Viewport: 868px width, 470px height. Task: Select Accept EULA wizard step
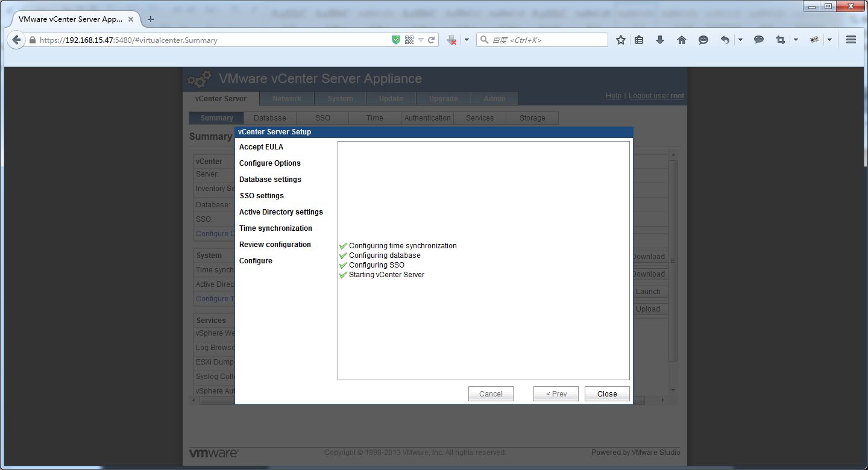click(261, 147)
